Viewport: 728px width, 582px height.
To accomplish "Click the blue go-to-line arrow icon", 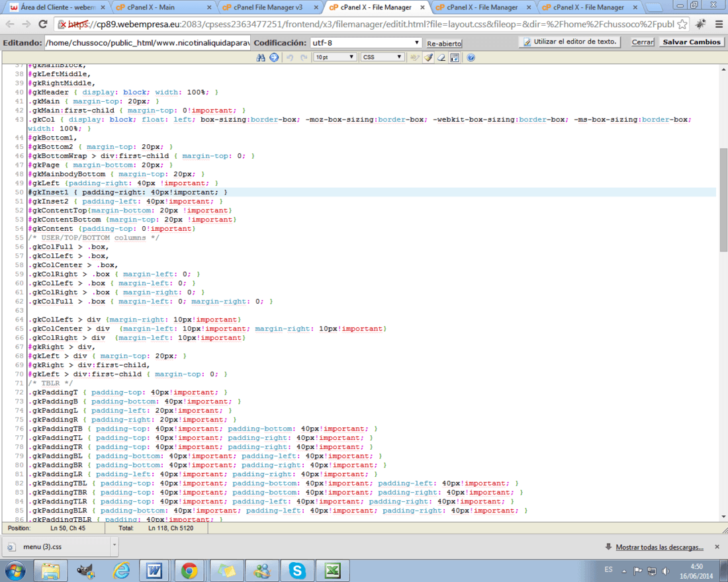I will pos(274,58).
